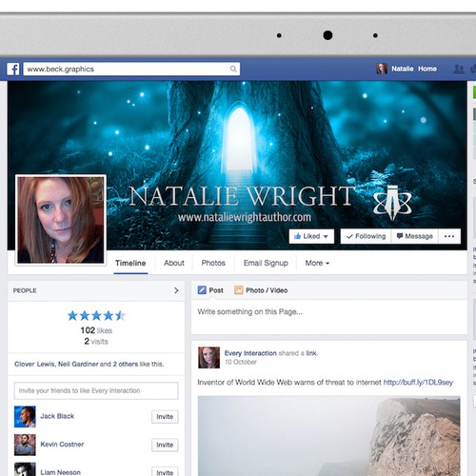Select the Photo / Video composer tab
Viewport: 476px width, 476px height.
[x=261, y=290]
